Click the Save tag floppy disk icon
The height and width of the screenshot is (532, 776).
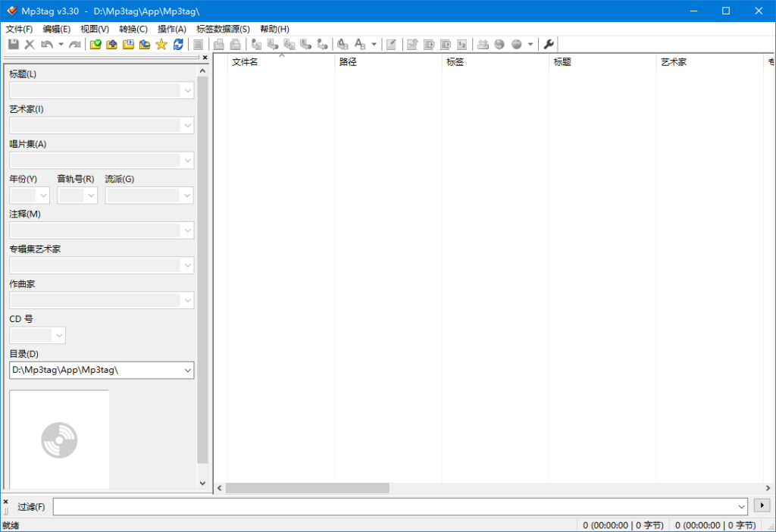(14, 44)
